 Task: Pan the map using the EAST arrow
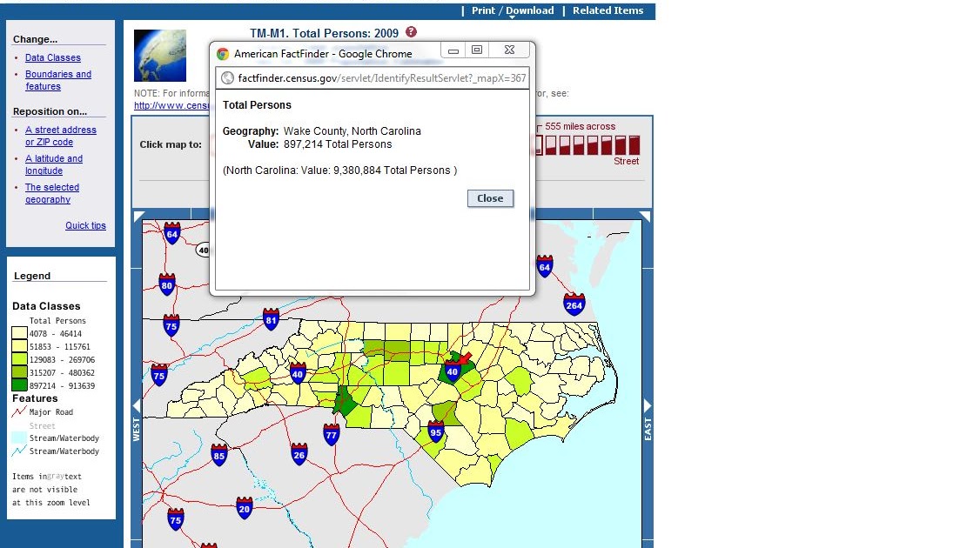click(x=646, y=405)
